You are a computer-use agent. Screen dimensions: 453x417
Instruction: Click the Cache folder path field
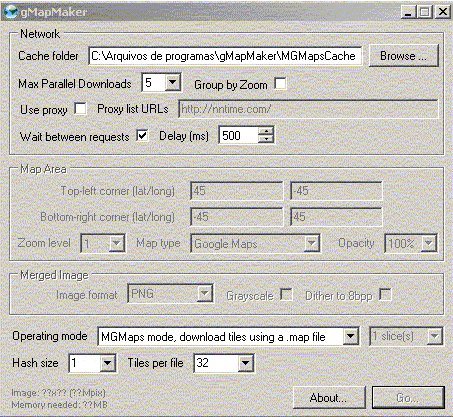point(225,56)
